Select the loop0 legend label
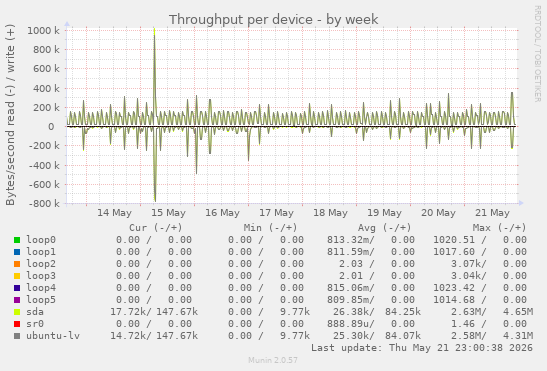The width and height of the screenshot is (547, 371). pyautogui.click(x=41, y=240)
